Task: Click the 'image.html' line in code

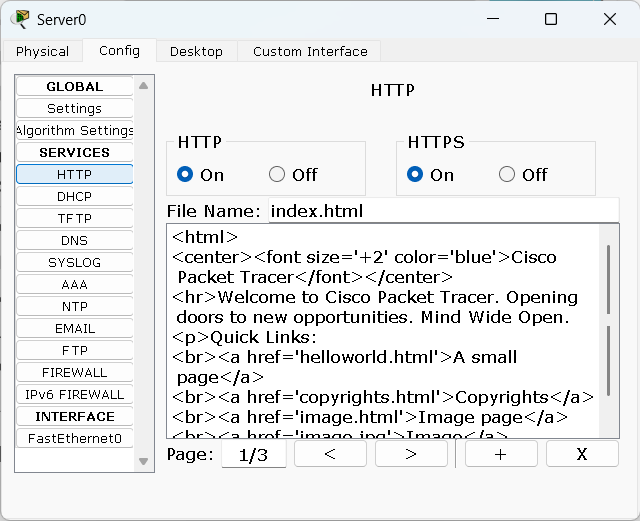Action: tap(370, 417)
